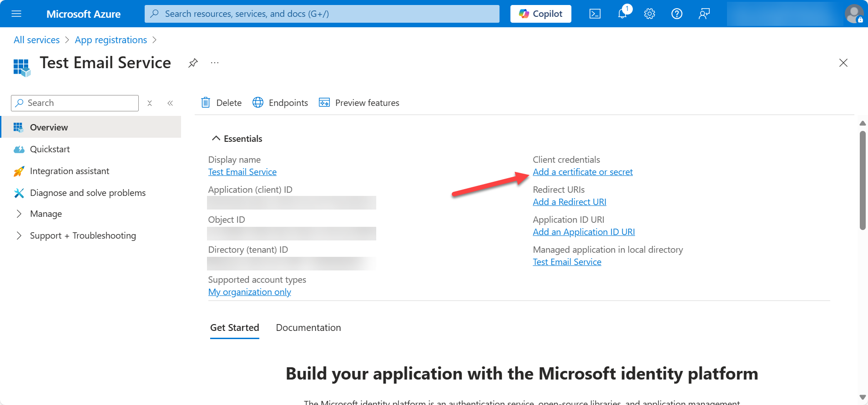Image resolution: width=868 pixels, height=405 pixels.
Task: Click the Quickstart cloud icon
Action: [x=19, y=150]
